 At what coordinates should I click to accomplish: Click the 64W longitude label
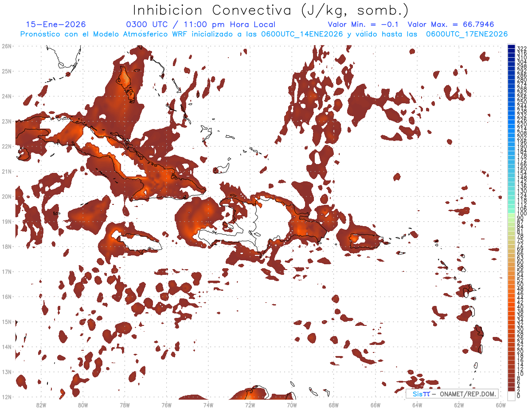[417, 405]
